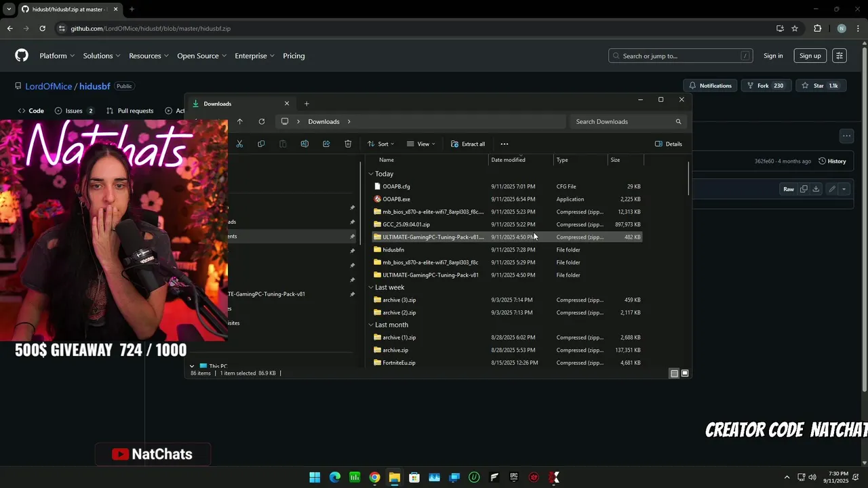The height and width of the screenshot is (488, 868).
Task: Open the View dropdown
Action: pos(421,144)
